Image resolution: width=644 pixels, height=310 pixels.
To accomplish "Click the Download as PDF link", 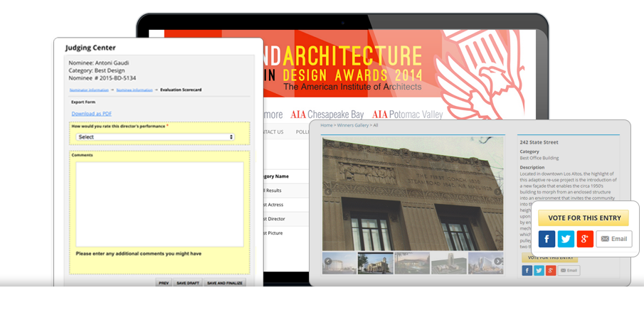I will pos(92,114).
